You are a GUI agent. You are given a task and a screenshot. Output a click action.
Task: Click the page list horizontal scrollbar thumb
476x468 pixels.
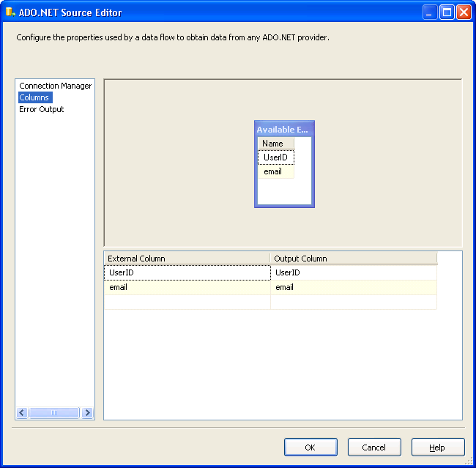tap(54, 412)
